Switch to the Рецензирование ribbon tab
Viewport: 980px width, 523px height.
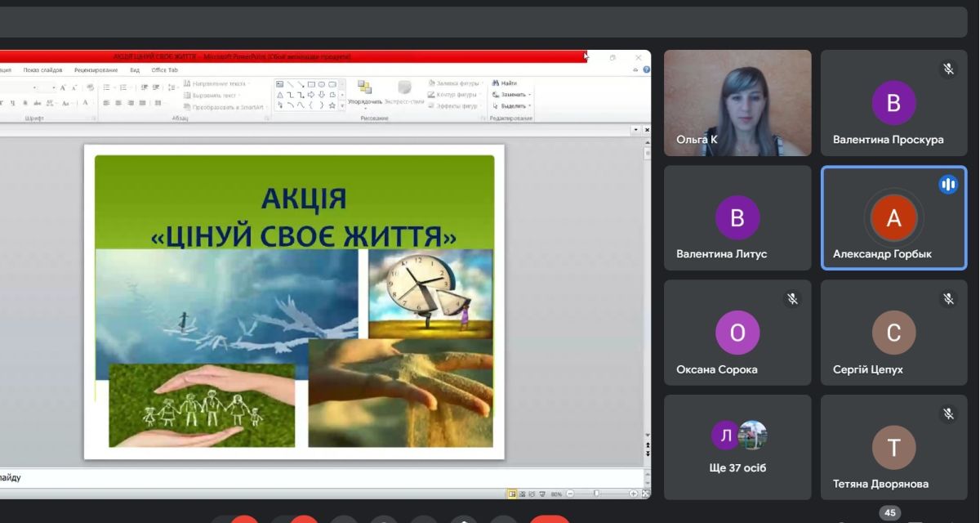(x=96, y=70)
